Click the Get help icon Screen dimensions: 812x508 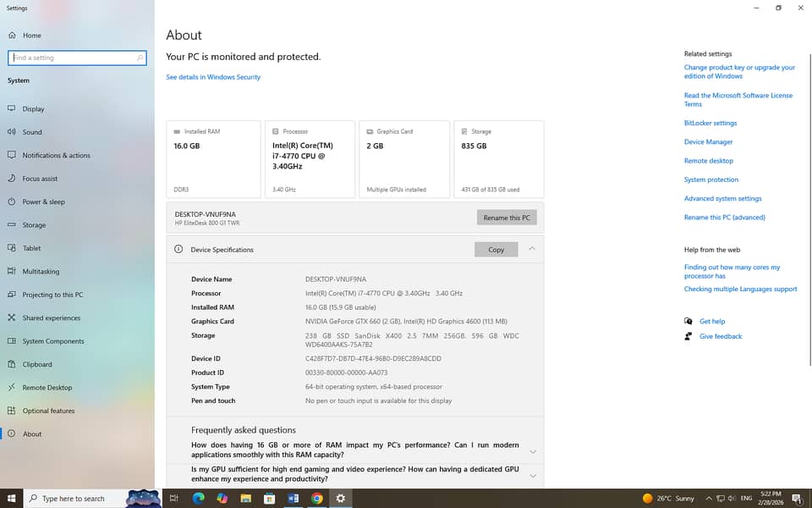coord(689,322)
